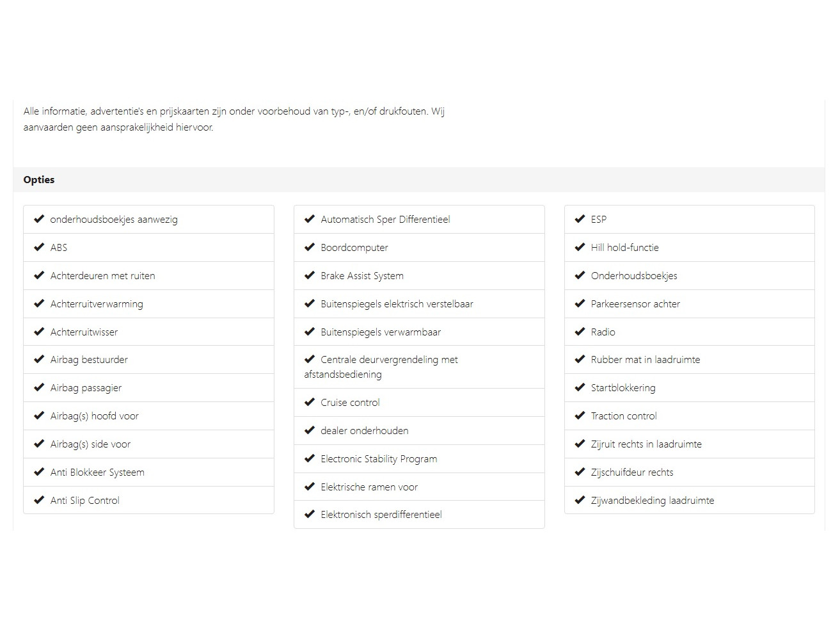Click the checkmark icon beside ABS
The image size is (840, 630).
(x=39, y=247)
